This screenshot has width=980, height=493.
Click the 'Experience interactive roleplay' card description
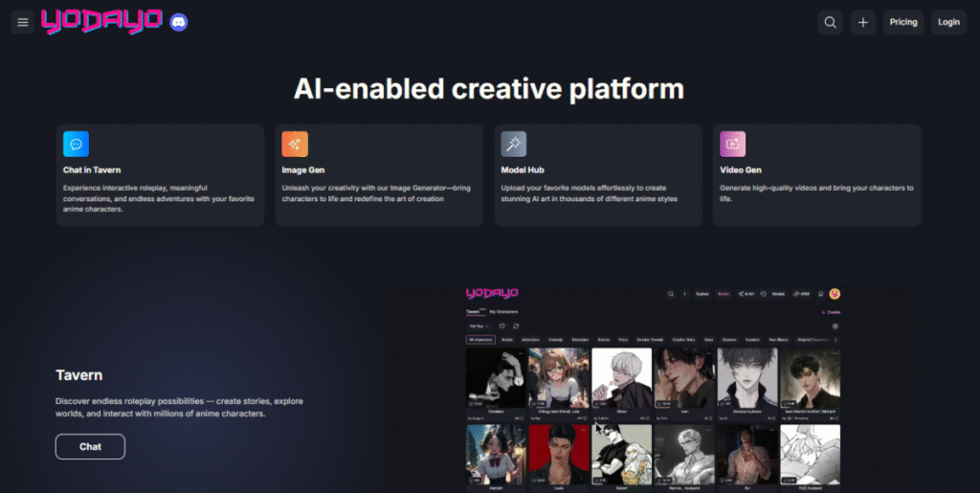[159, 199]
